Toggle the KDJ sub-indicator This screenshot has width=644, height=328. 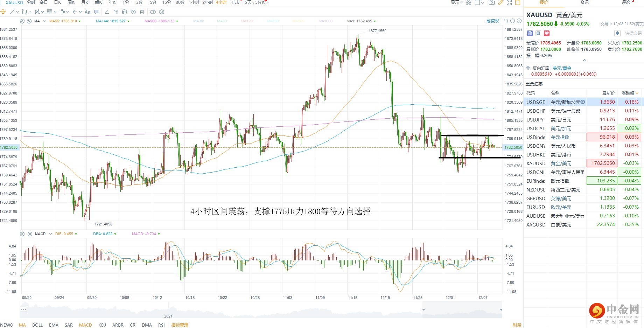(102, 325)
